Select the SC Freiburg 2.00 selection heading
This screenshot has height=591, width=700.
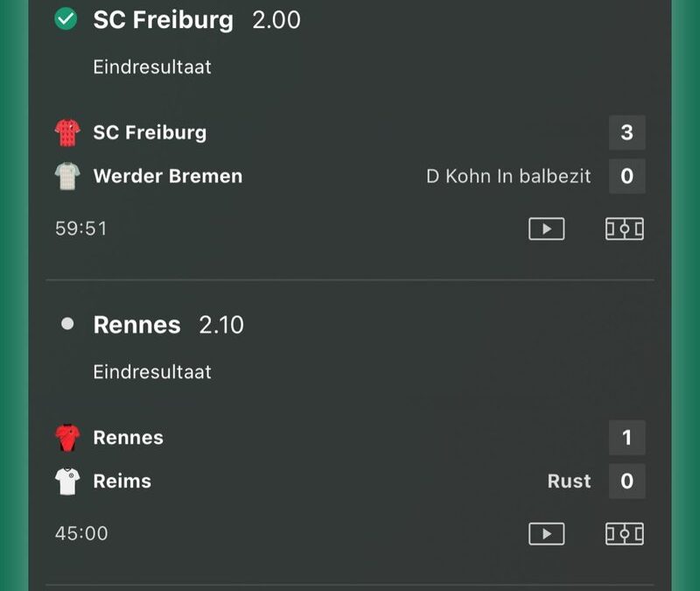[x=197, y=20]
